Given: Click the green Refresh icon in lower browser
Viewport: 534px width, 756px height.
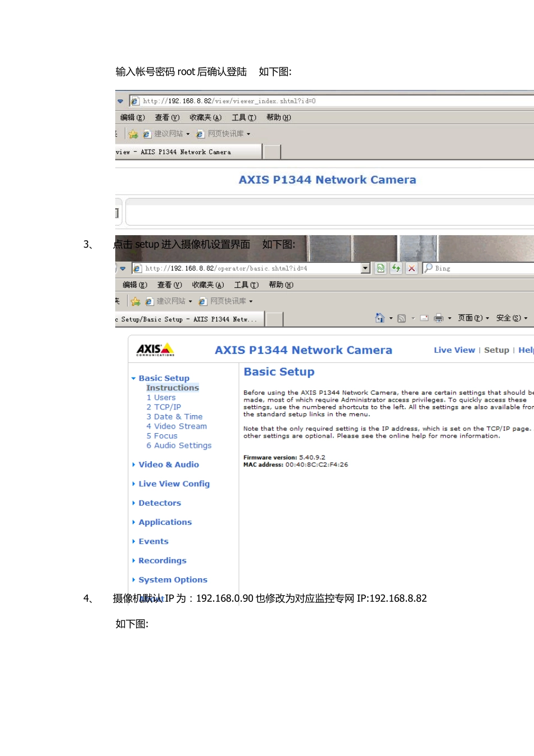Looking at the screenshot, I should pyautogui.click(x=396, y=268).
